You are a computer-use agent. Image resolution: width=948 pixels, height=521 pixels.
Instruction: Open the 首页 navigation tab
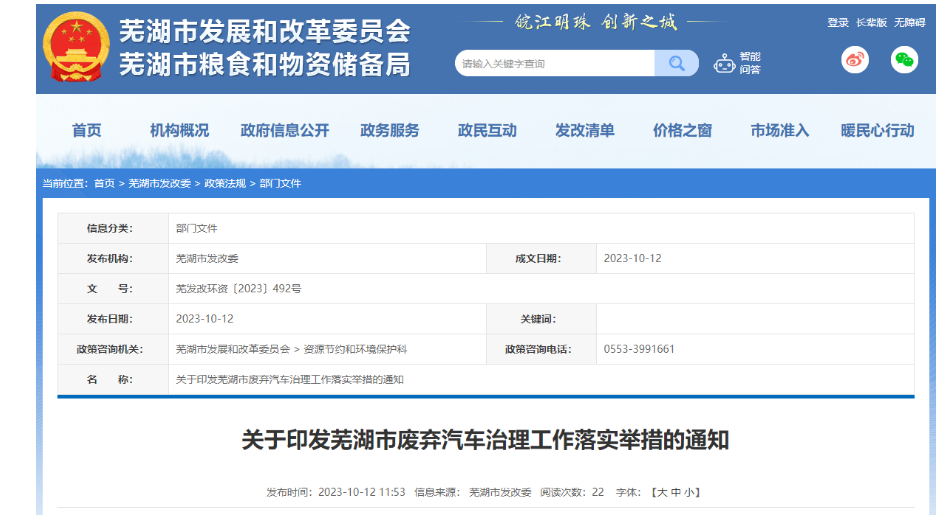[87, 130]
